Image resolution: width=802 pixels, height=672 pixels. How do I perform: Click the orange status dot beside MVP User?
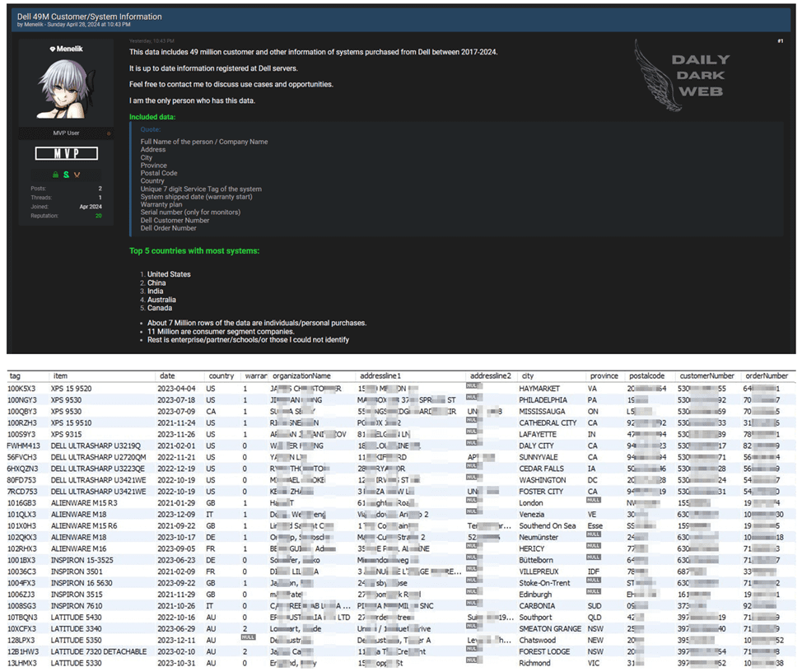[108, 133]
